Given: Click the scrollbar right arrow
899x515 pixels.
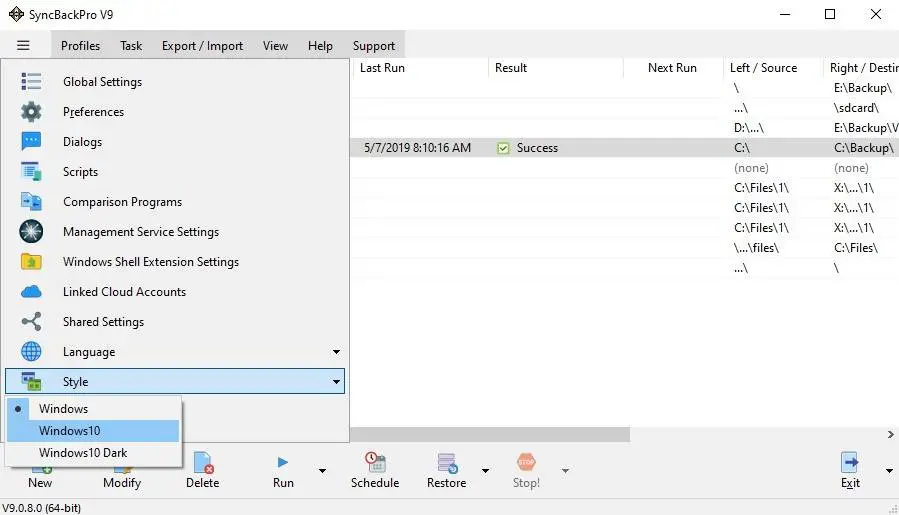Looking at the screenshot, I should pos(890,435).
